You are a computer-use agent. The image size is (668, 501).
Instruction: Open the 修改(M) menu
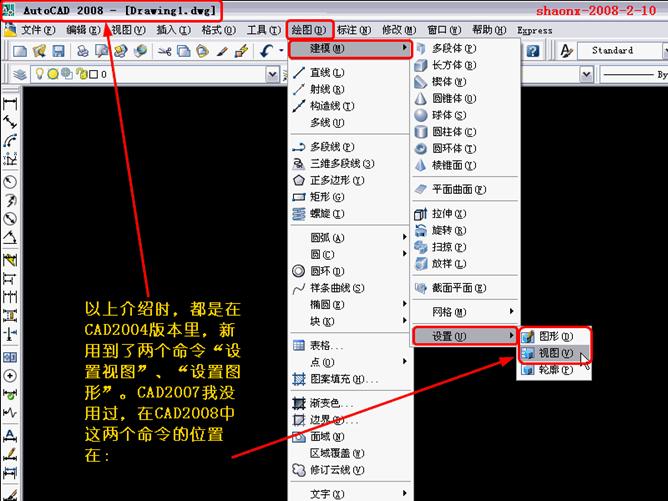click(399, 30)
